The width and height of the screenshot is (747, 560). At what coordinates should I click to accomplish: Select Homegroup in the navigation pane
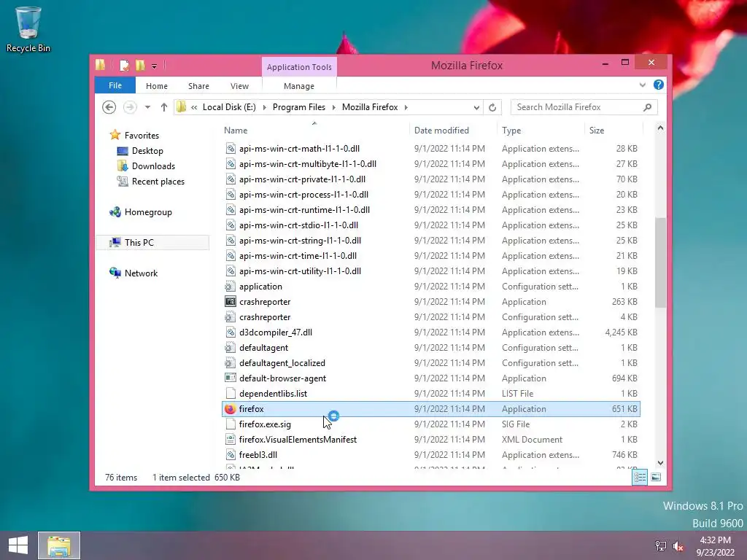(x=147, y=212)
